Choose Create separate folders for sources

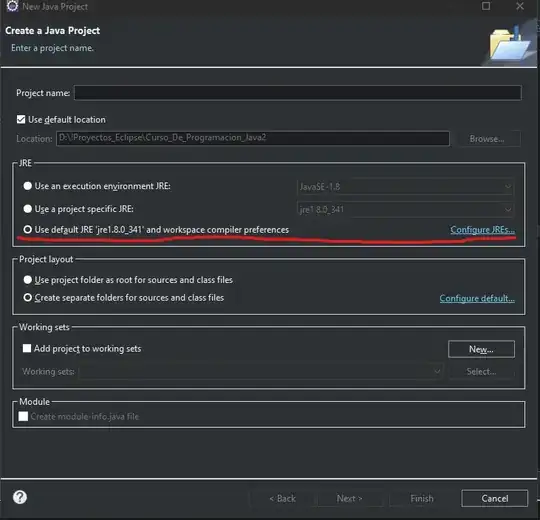tap(28, 298)
